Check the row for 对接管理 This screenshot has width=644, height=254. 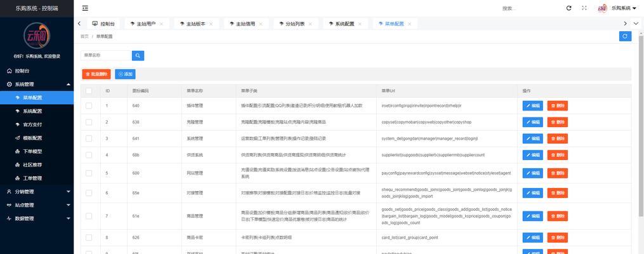click(89, 193)
